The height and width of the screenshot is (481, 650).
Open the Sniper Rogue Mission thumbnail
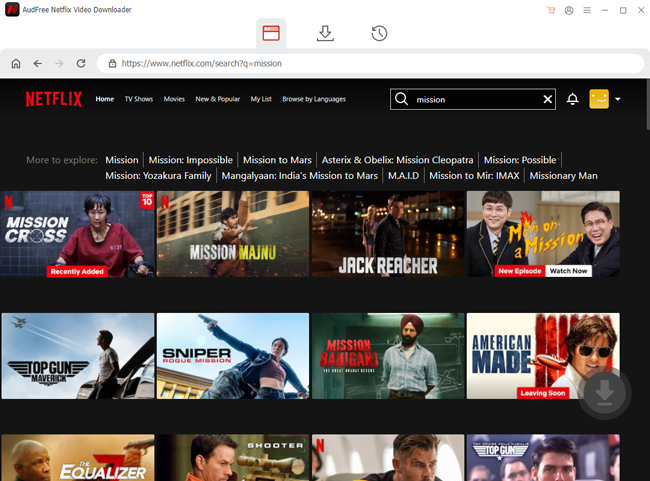pos(233,356)
